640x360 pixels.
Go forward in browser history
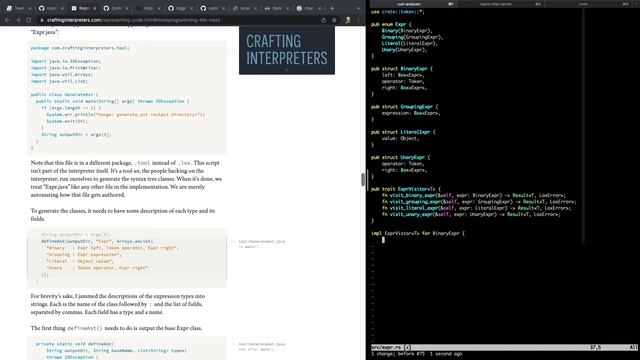point(18,20)
